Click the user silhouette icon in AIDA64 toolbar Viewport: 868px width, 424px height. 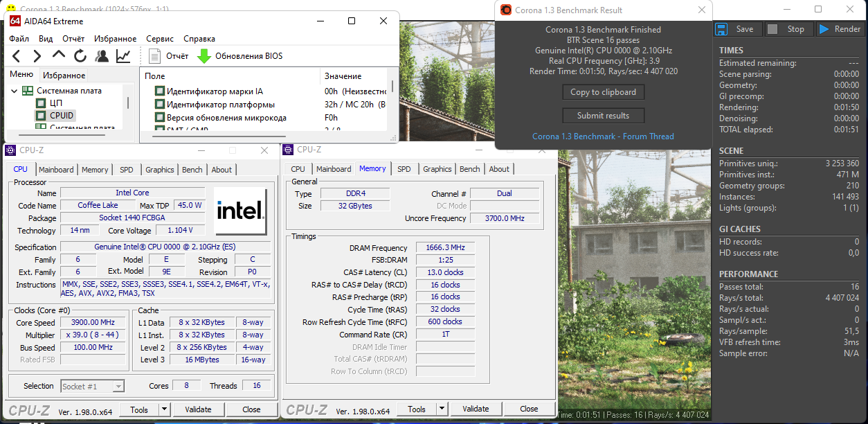coord(102,56)
